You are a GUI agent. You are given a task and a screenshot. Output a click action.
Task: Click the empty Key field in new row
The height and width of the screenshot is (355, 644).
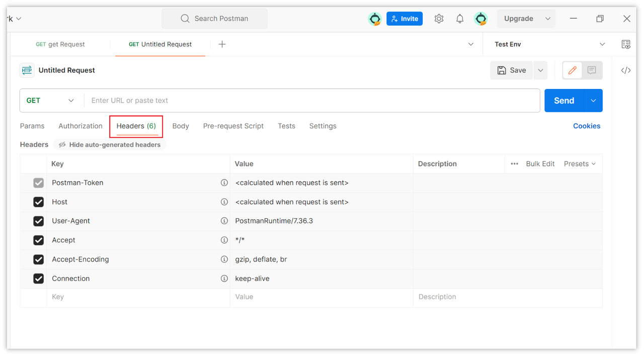click(138, 297)
